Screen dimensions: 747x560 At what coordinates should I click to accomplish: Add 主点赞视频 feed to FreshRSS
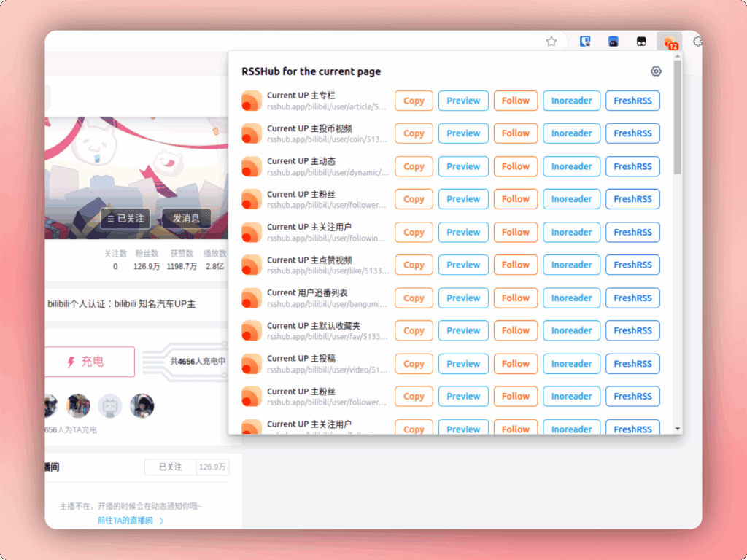632,265
